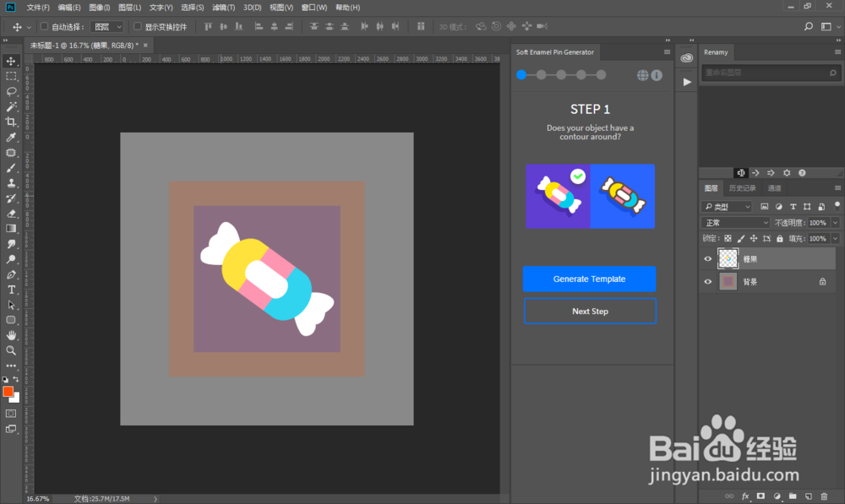Screen dimensions: 845x504
Task: Switch to the 历史记录 tab
Action: tap(742, 188)
